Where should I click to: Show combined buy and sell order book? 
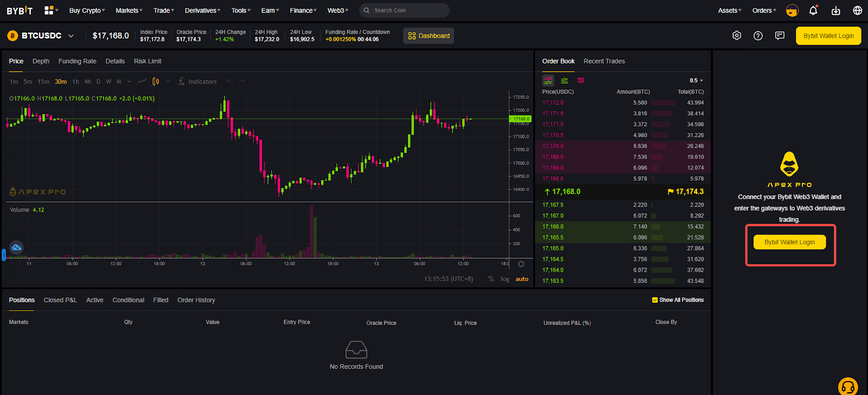(x=548, y=80)
